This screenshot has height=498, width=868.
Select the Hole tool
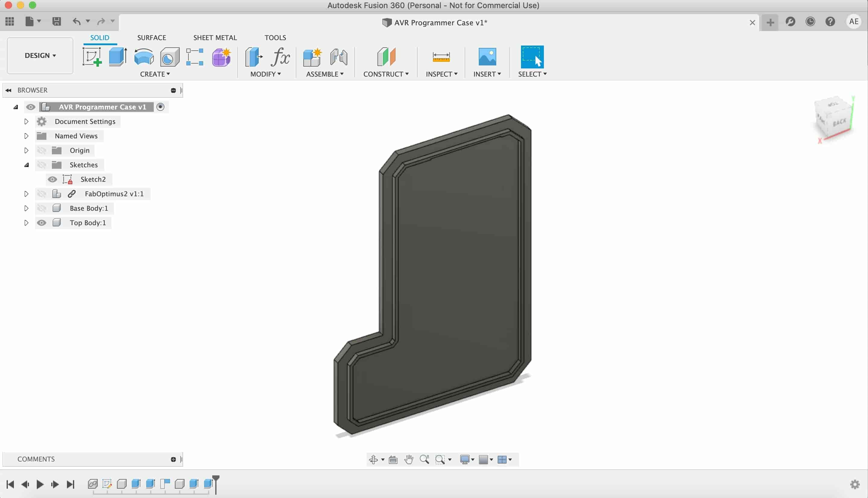click(x=170, y=57)
